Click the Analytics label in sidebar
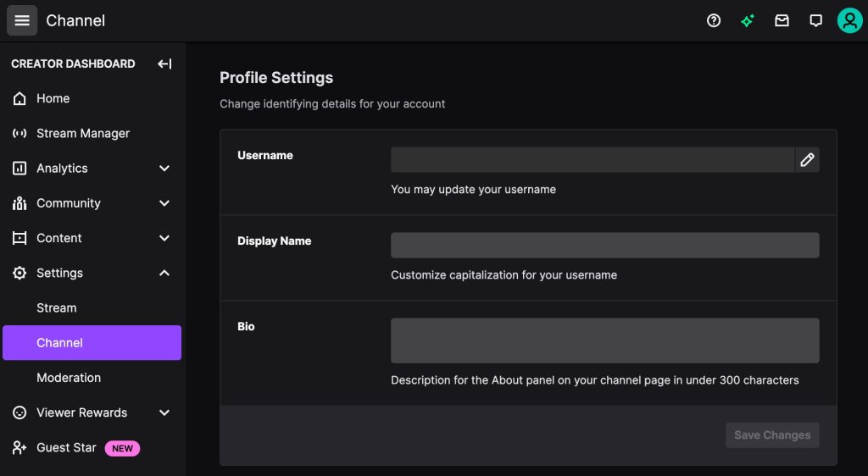Screen dimensions: 868x476 click(62, 168)
